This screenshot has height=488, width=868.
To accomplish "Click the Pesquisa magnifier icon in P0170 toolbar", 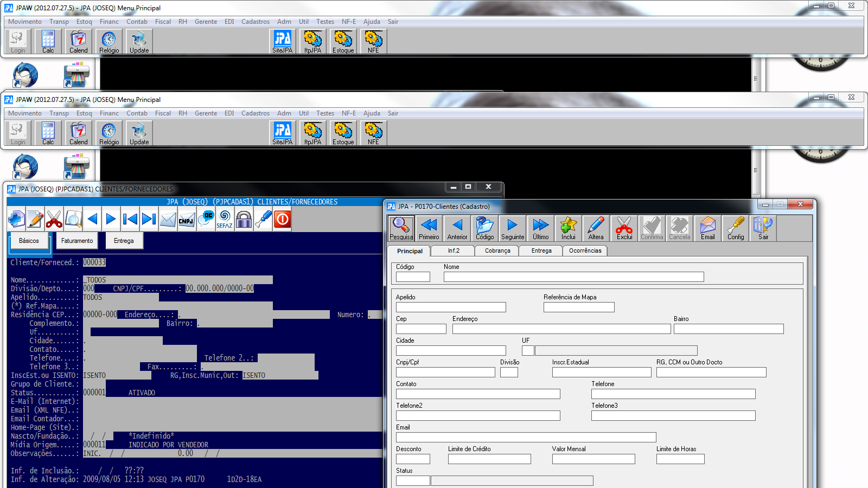I will pyautogui.click(x=401, y=228).
